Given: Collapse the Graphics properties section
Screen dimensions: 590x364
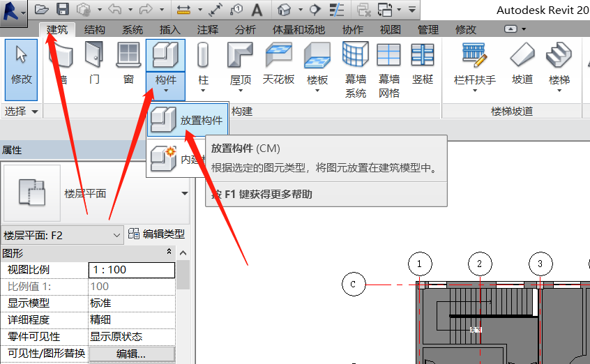Looking at the screenshot, I should pyautogui.click(x=169, y=252).
